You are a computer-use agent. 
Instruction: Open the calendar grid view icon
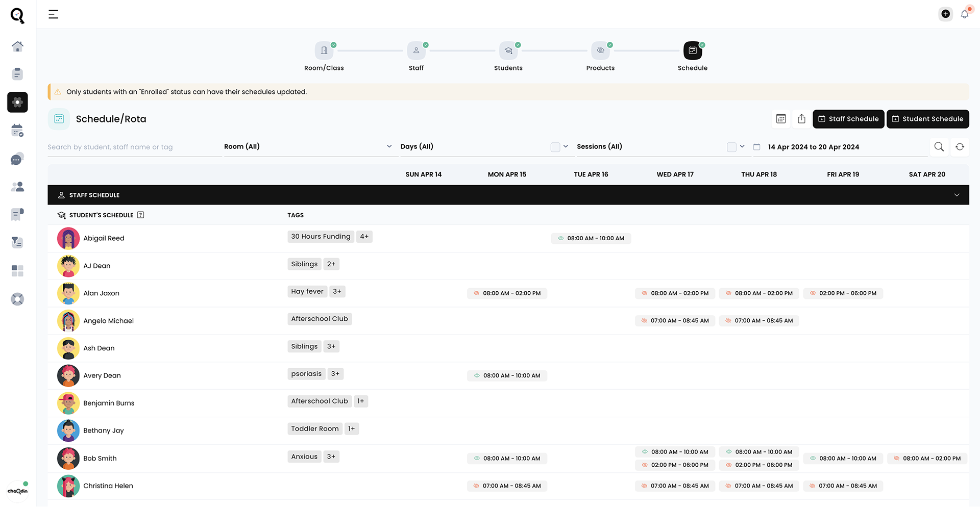coord(781,119)
